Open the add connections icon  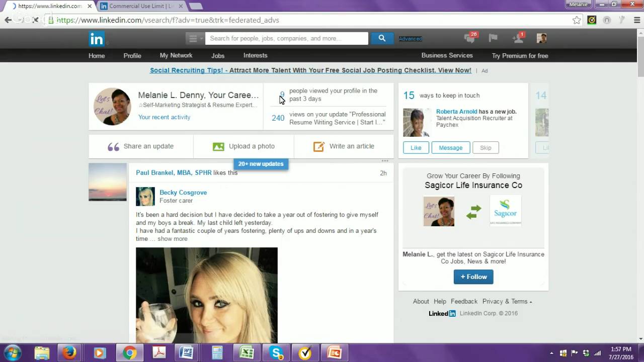tap(518, 38)
